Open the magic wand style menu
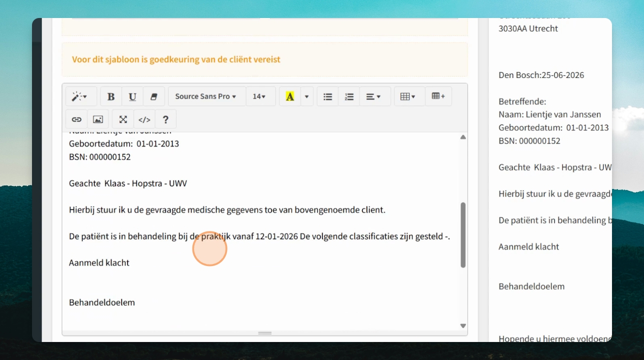Viewport: 644px width, 360px height. [x=79, y=96]
